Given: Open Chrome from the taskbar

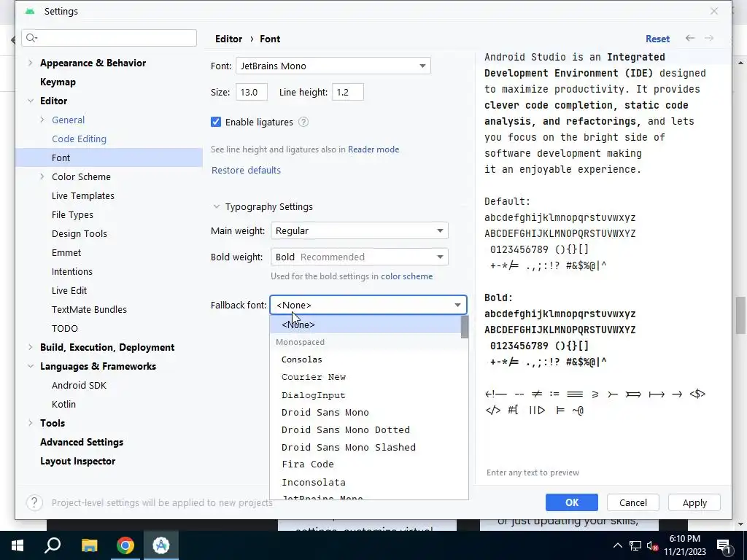Looking at the screenshot, I should (x=125, y=545).
